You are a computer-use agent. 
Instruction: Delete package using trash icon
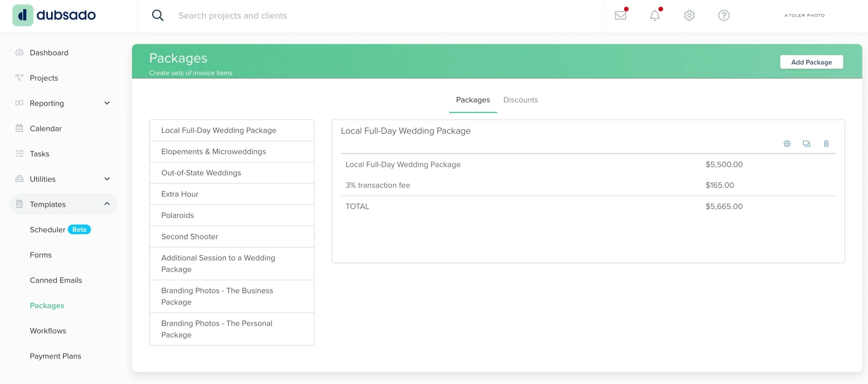click(826, 144)
